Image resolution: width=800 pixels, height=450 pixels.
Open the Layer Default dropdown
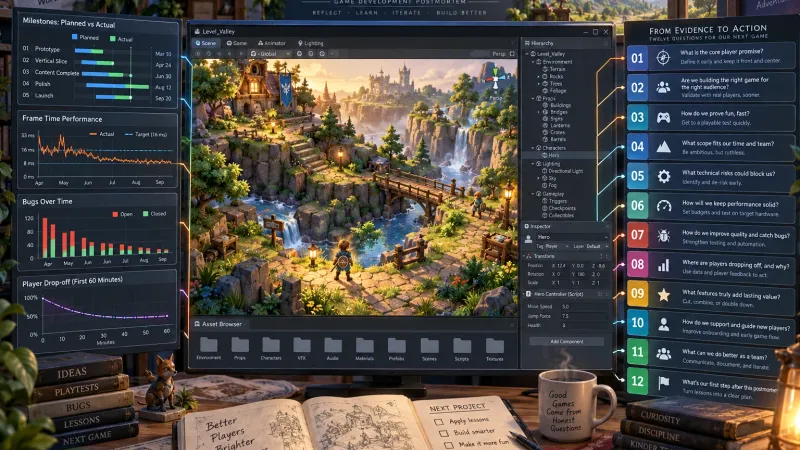click(590, 246)
